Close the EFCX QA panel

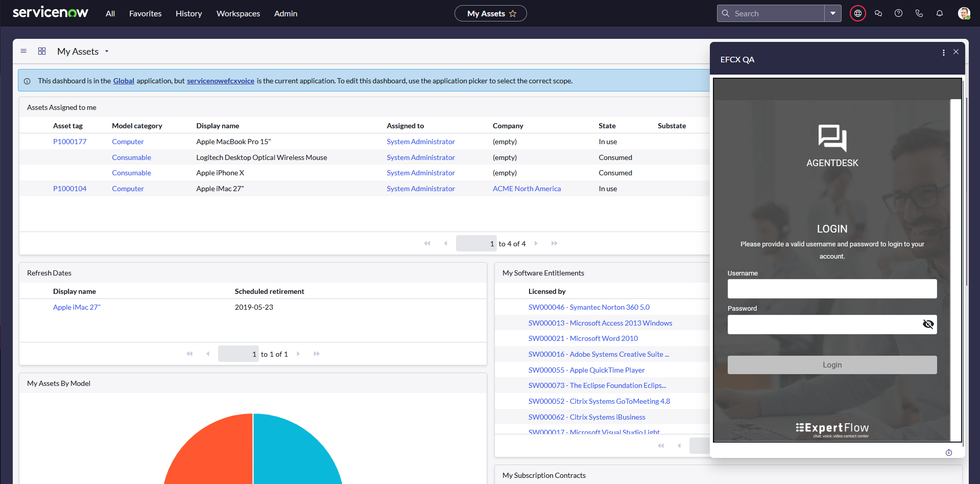click(956, 52)
